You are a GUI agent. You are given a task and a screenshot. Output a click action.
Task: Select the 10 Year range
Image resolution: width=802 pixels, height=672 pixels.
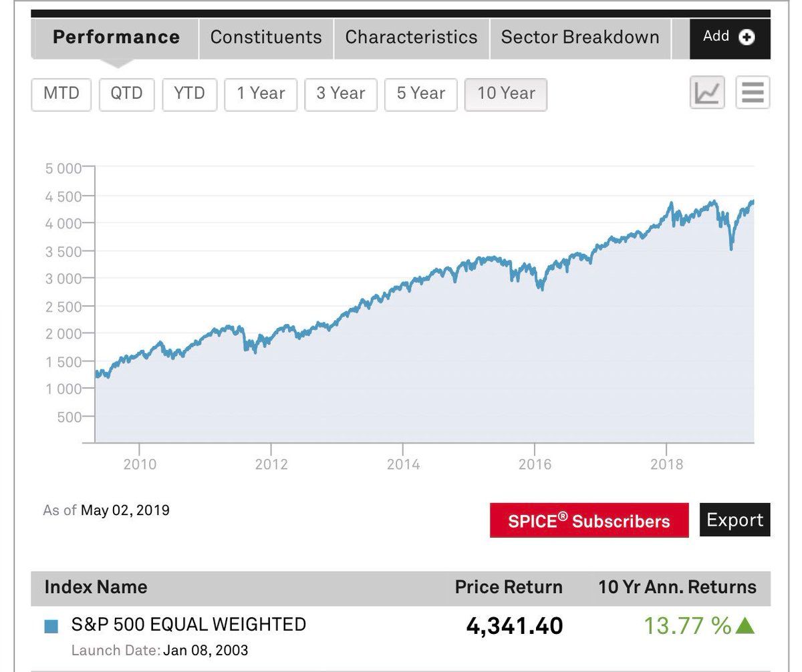pos(506,94)
